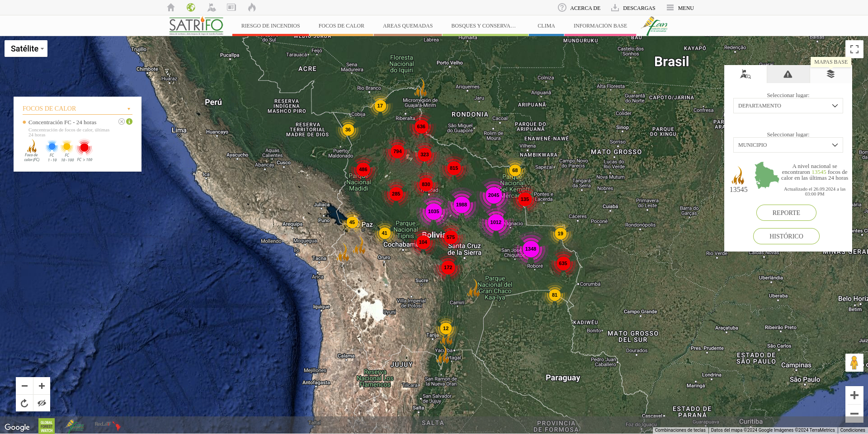Expand the DEPARTAMENTO select box

tap(788, 106)
